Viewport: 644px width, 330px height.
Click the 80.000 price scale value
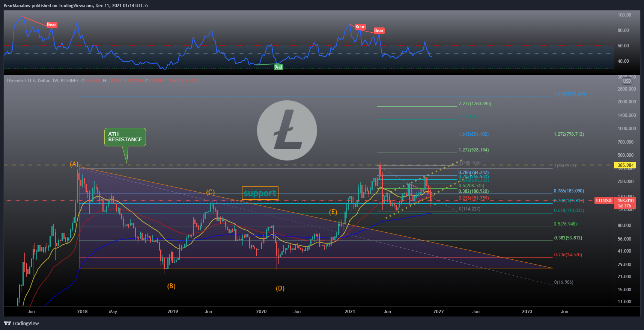coord(624,226)
